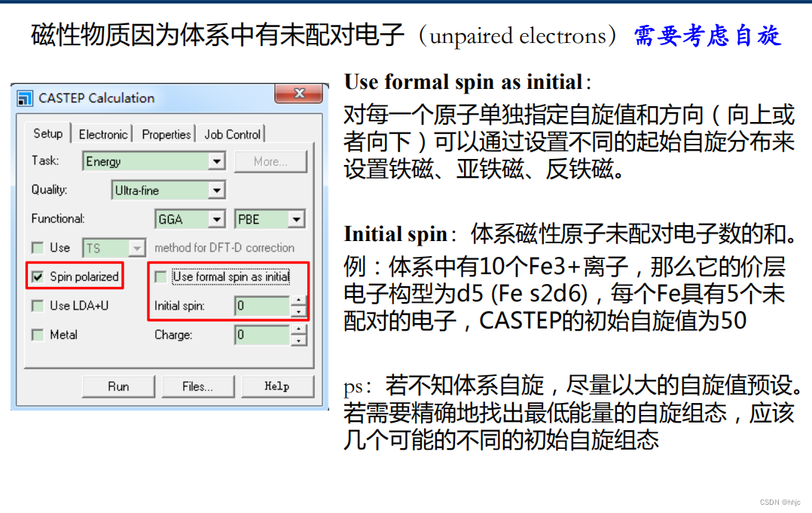The height and width of the screenshot is (513, 812).
Task: Open the PBE functional dropdown
Action: (297, 218)
